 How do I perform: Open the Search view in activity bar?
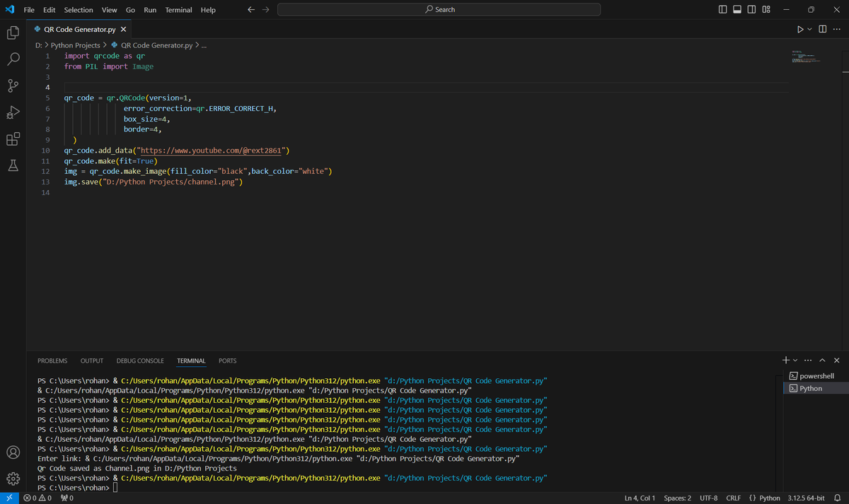coord(13,59)
